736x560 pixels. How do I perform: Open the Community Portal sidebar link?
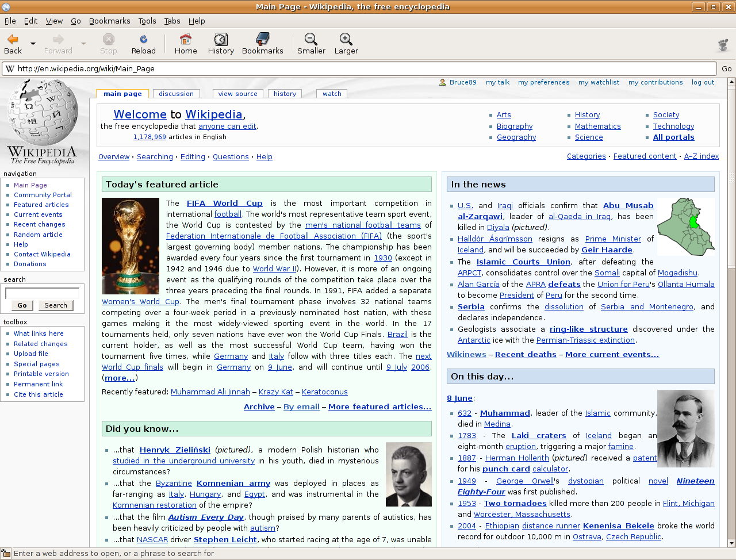coord(43,195)
